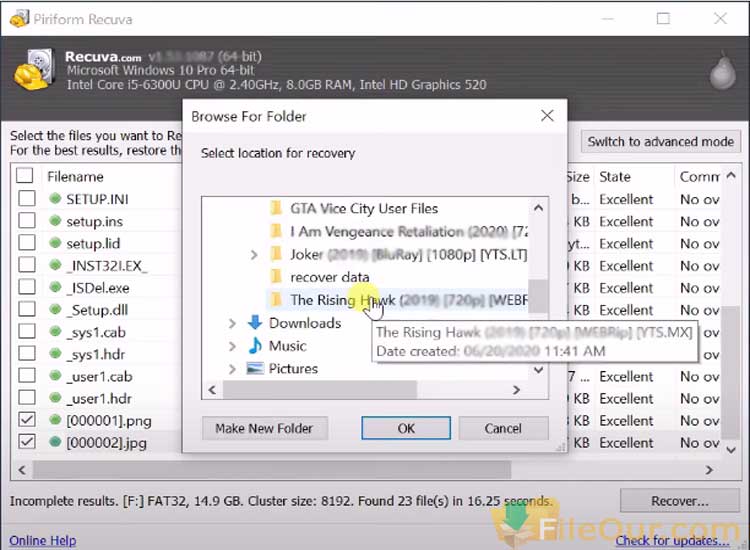Click green status dot beside SETUP.INI
750x550 pixels.
[55, 199]
